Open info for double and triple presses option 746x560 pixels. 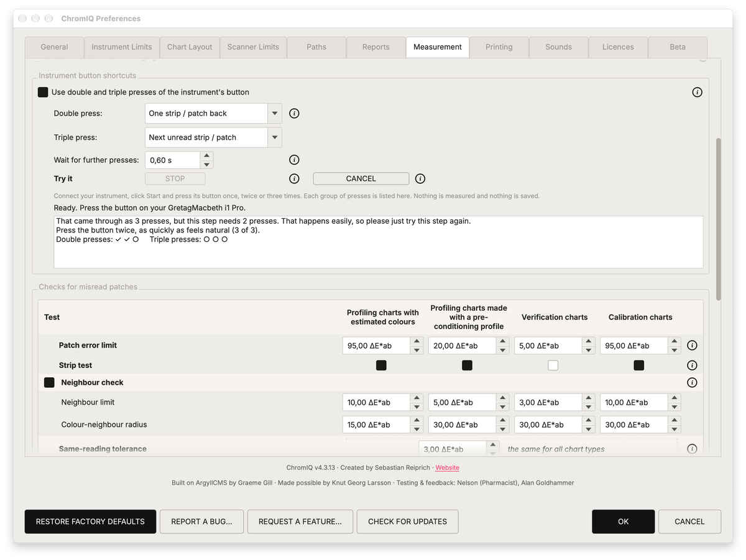tap(697, 93)
